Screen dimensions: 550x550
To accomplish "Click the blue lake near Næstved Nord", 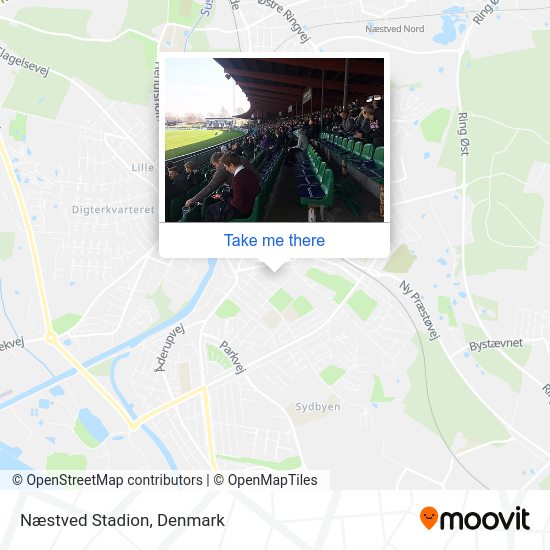I will (x=449, y=27).
